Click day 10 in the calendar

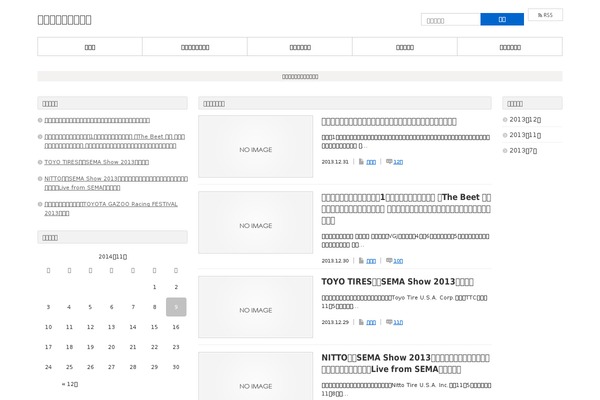pos(48,327)
